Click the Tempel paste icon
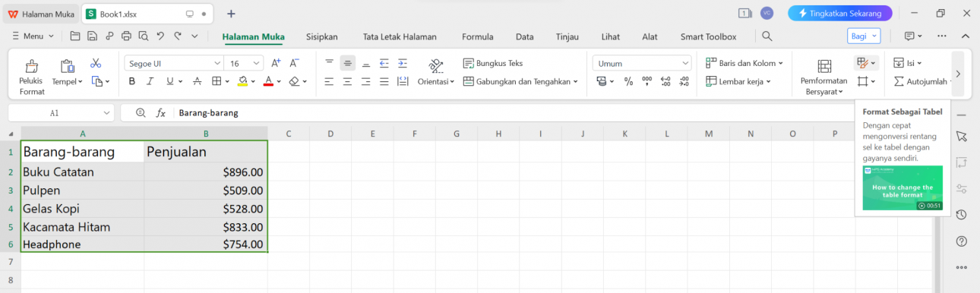This screenshot has height=293, width=980. click(x=67, y=67)
